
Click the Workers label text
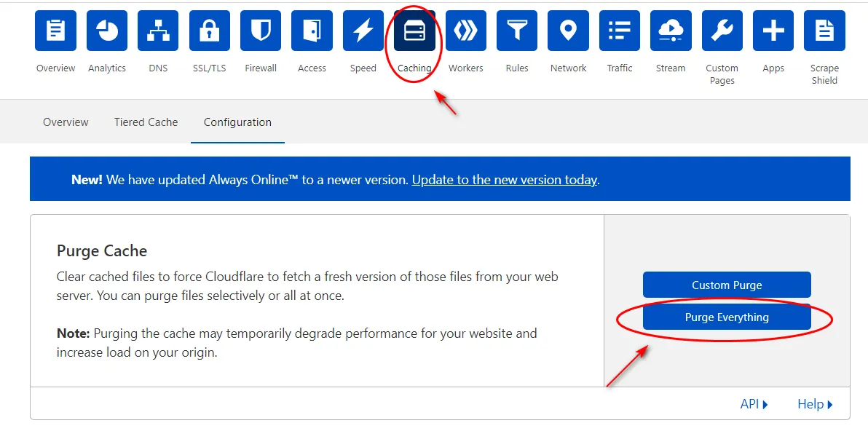pyautogui.click(x=465, y=68)
